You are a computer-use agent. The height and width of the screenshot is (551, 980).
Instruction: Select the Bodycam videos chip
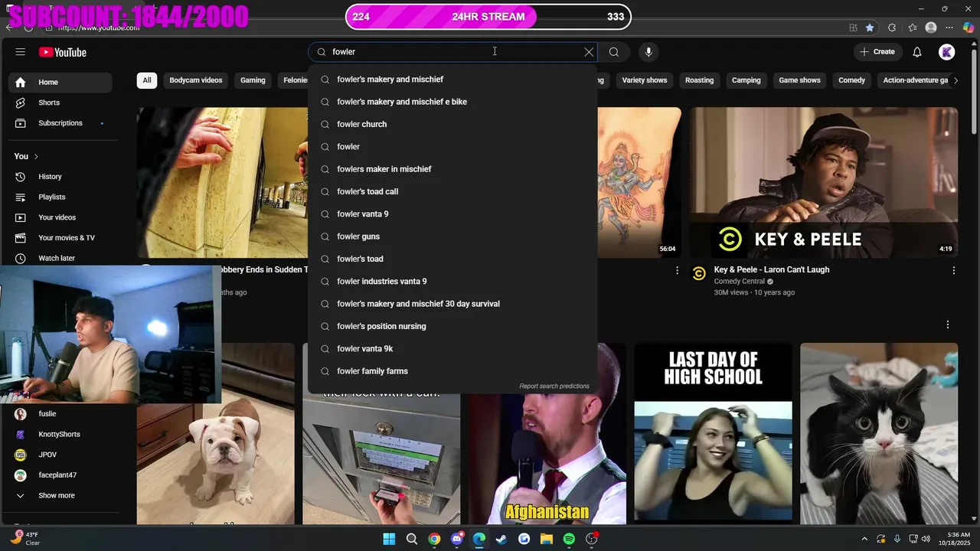196,80
